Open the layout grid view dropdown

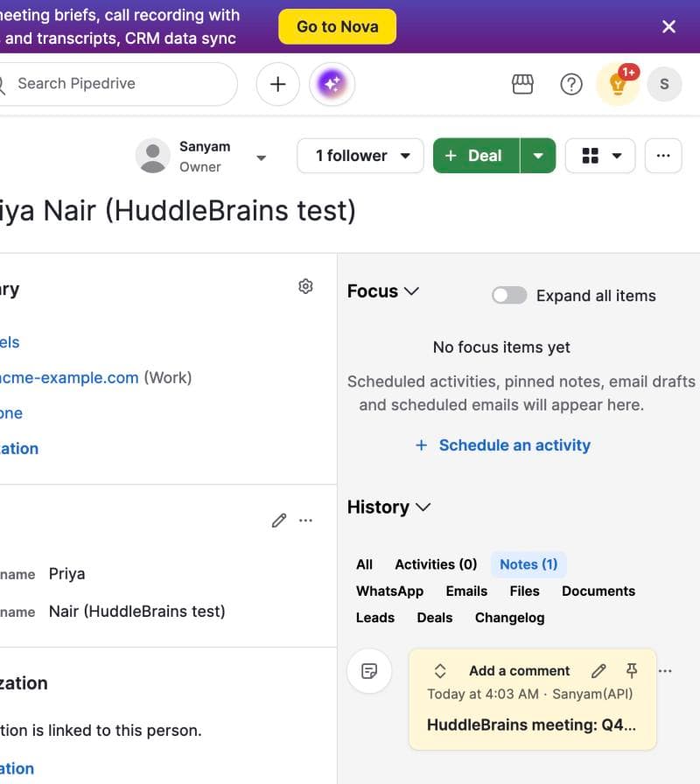(x=600, y=156)
